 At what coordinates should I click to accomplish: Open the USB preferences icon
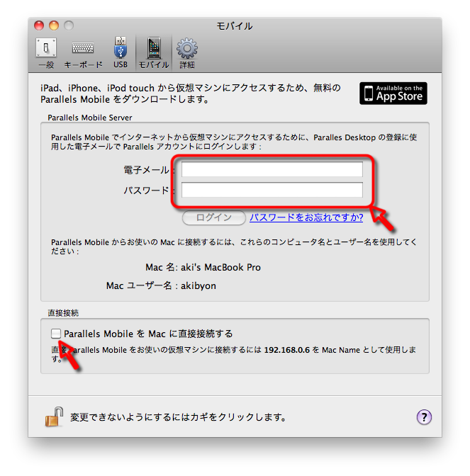pyautogui.click(x=121, y=53)
